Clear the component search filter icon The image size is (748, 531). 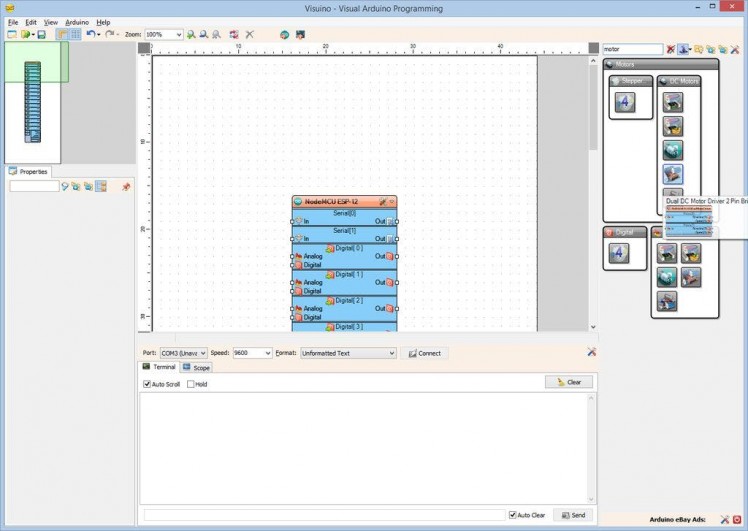[x=671, y=49]
